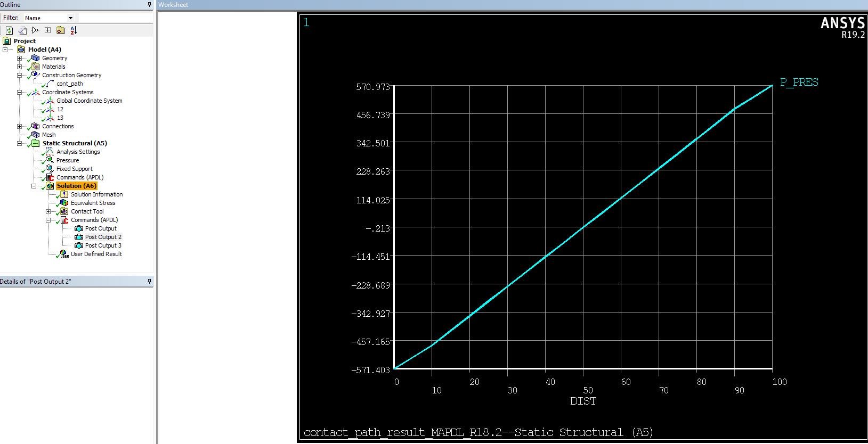Screen dimensions: 868x444
Task: Click the Details panel pushpin icon
Action: 149,281
